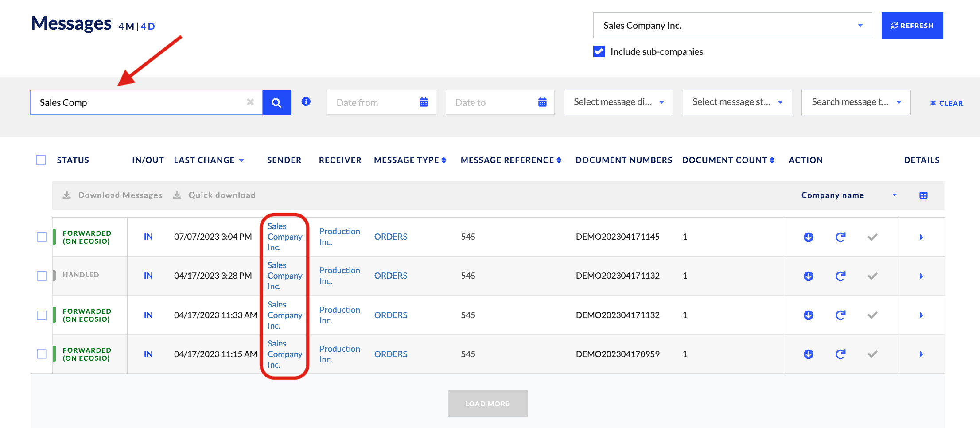The image size is (980, 428).
Task: Click document number DEMO202304171145
Action: pyautogui.click(x=618, y=237)
